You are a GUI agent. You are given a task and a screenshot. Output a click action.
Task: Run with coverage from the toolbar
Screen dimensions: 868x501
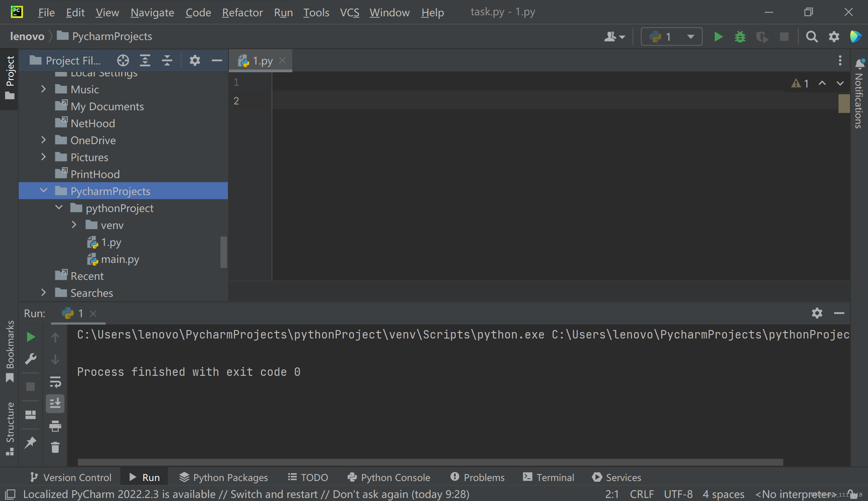point(762,37)
